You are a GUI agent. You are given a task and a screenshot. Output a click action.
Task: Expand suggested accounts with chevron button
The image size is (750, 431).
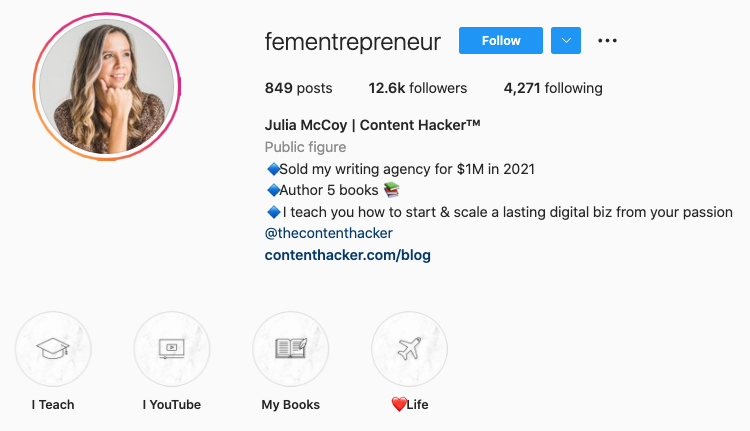[566, 41]
